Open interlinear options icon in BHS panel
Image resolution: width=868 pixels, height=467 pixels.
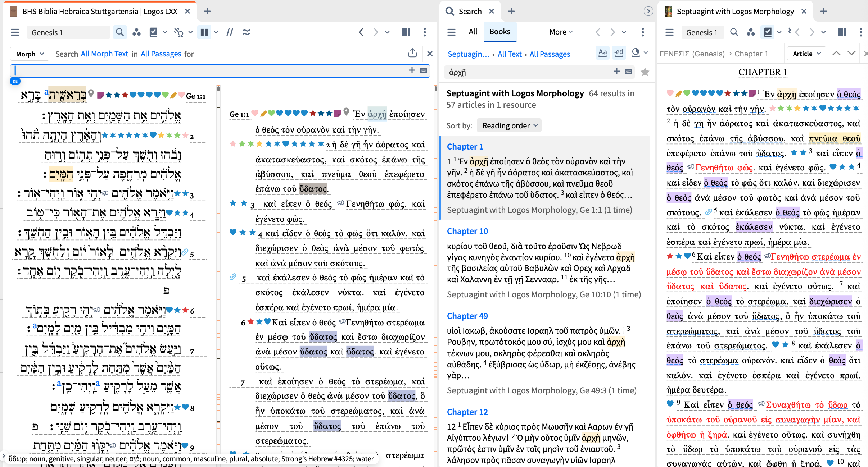178,32
